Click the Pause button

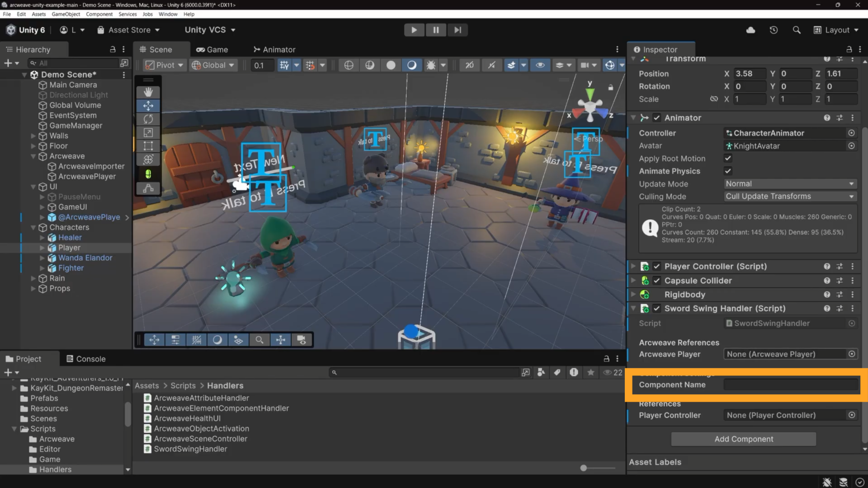coord(436,30)
